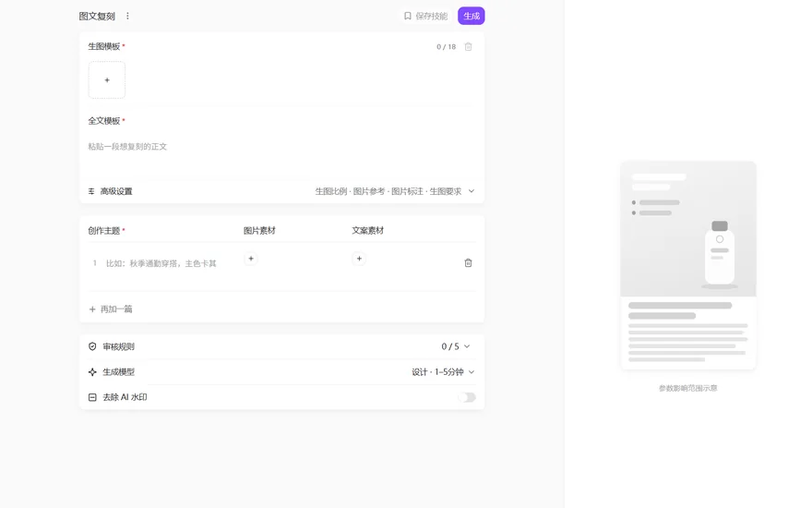Focus the 全文模板 text area

click(x=281, y=154)
